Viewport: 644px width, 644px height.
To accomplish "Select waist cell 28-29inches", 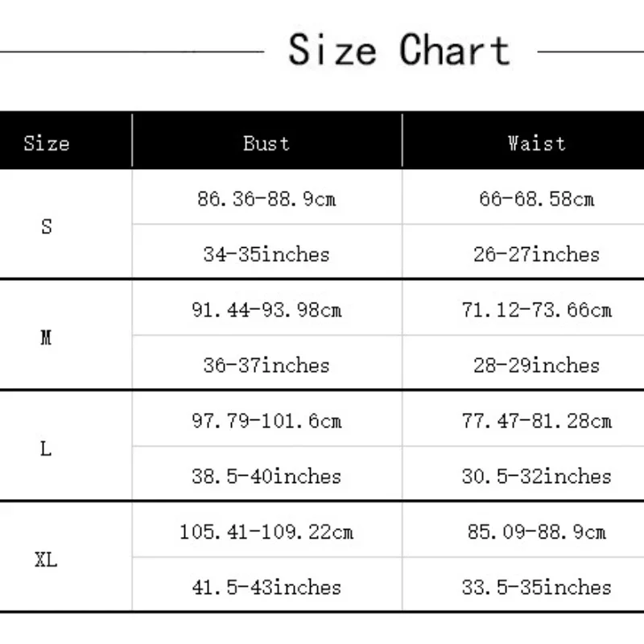I will coord(536,365).
